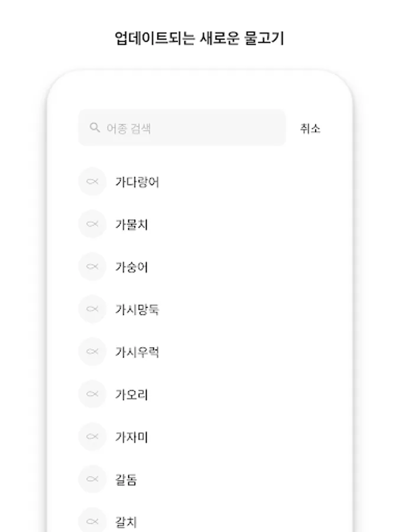Viewport: 399px width, 532px height.
Task: Choose the 가숭어 list entry
Action: (132, 267)
